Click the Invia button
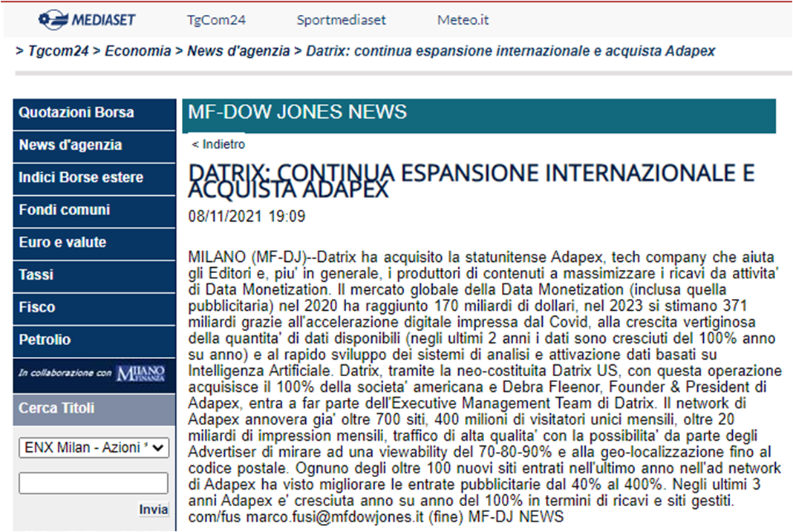This screenshot has width=793, height=532. click(153, 509)
